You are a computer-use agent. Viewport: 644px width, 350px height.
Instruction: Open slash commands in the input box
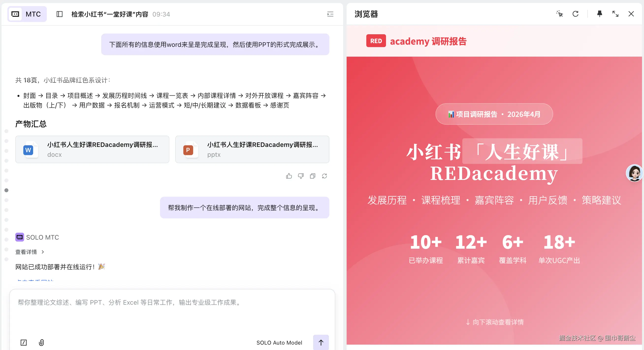23,343
